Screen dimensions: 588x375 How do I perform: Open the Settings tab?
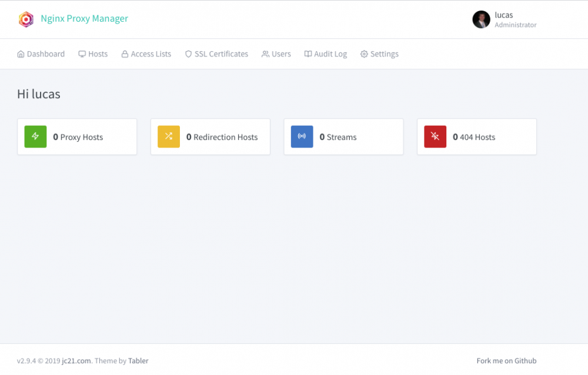click(379, 54)
